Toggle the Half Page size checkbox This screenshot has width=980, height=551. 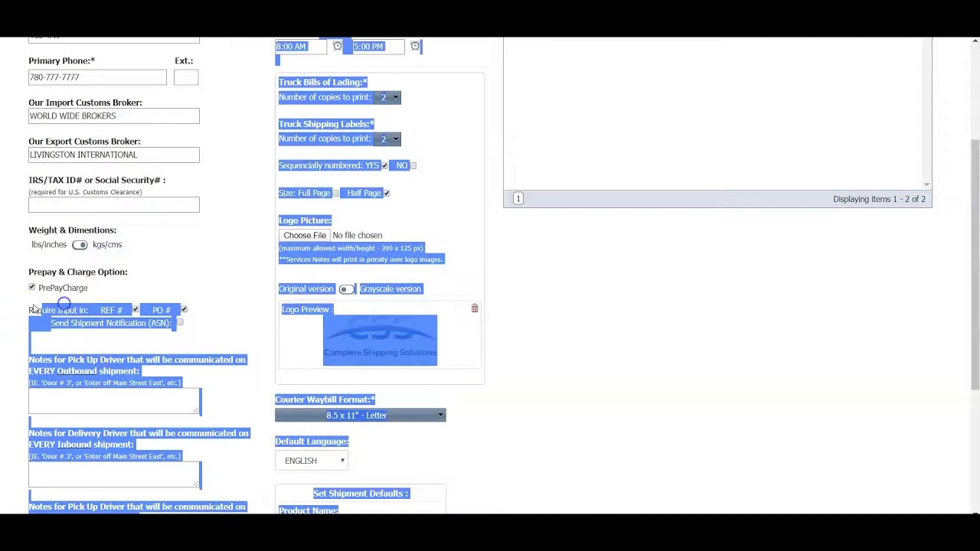pos(387,193)
